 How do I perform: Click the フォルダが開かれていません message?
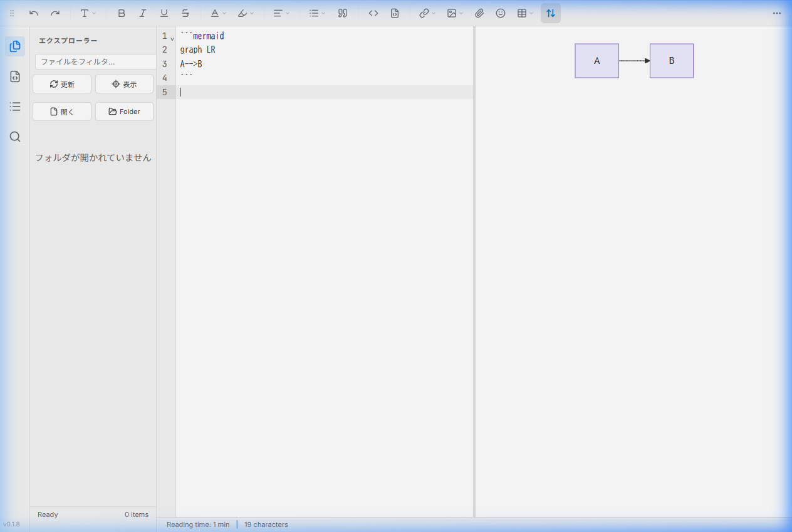pos(93,158)
